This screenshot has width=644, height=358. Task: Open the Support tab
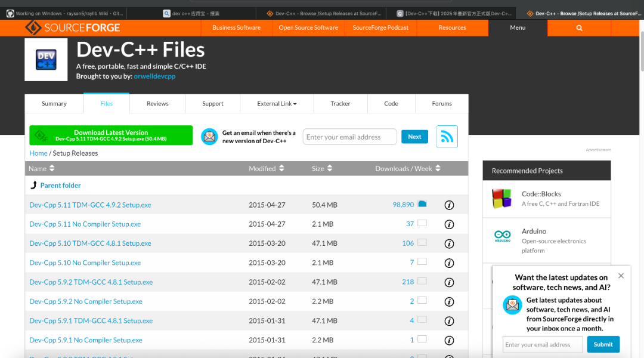pos(213,104)
